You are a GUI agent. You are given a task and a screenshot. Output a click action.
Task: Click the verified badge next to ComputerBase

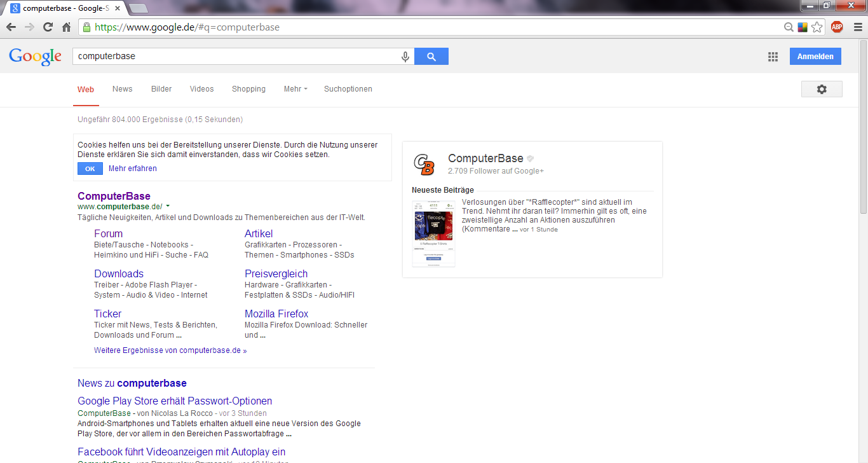pos(531,158)
